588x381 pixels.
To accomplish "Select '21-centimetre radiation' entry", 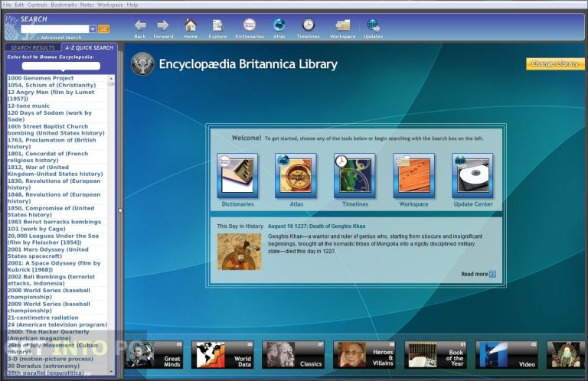I will 57,317.
